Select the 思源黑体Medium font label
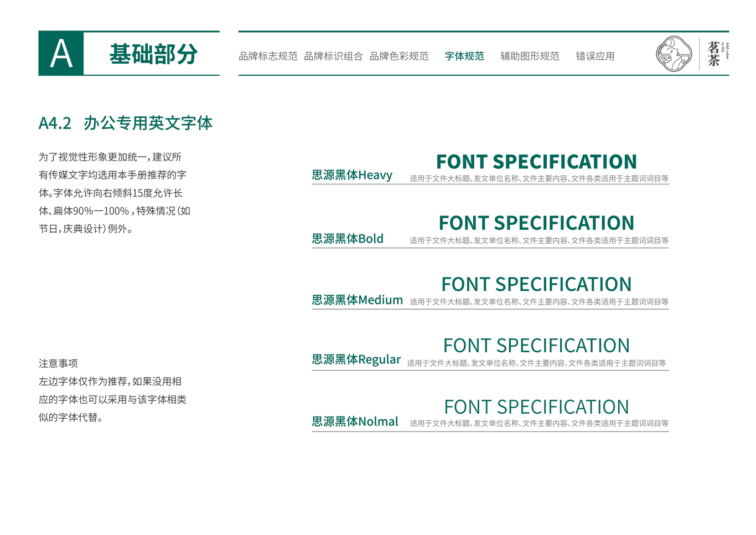This screenshot has width=756, height=535. coord(357,300)
